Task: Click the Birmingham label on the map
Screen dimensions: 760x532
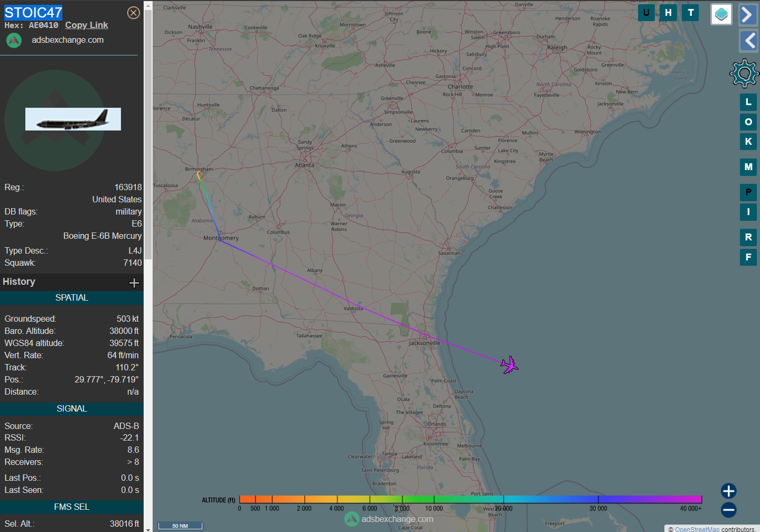Action: coord(199,169)
